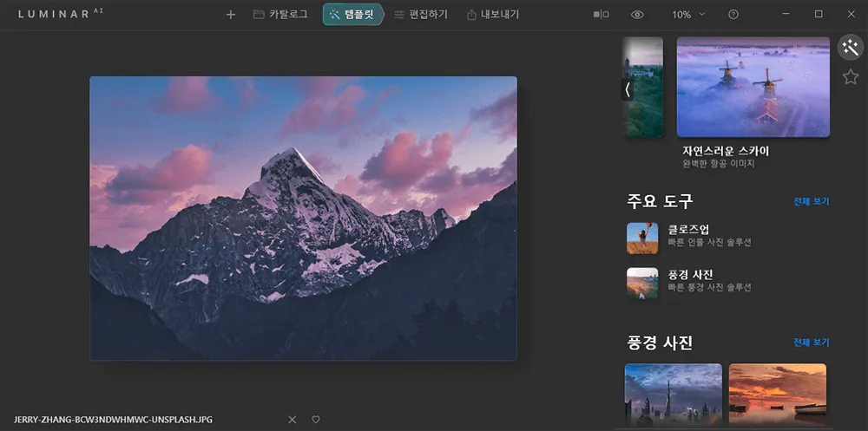Click the X icon beside the filename
868x431 pixels.
tap(292, 420)
